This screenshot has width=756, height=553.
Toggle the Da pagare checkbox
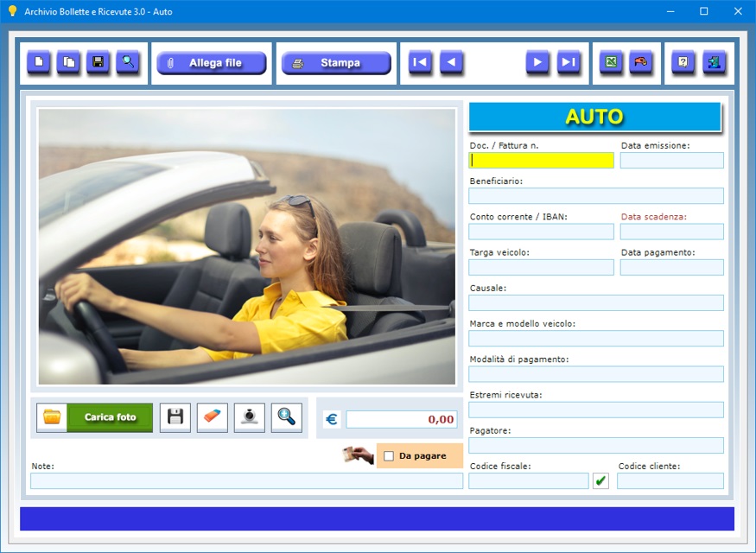[389, 455]
